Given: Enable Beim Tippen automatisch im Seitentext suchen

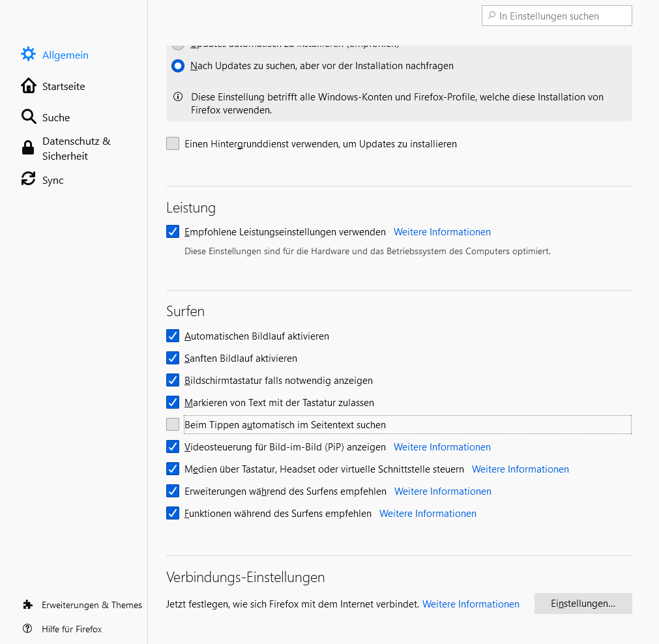Looking at the screenshot, I should (x=173, y=424).
